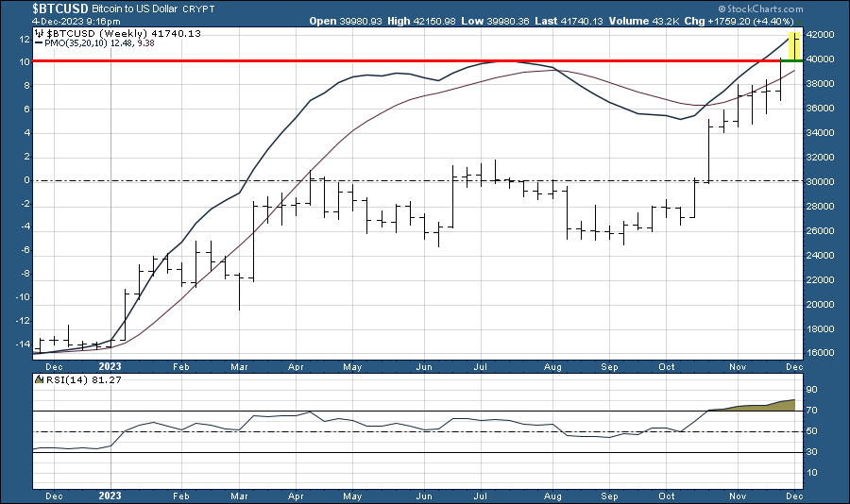This screenshot has width=850, height=504.
Task: Click the 2023 year marker on top time axis
Action: tap(110, 364)
